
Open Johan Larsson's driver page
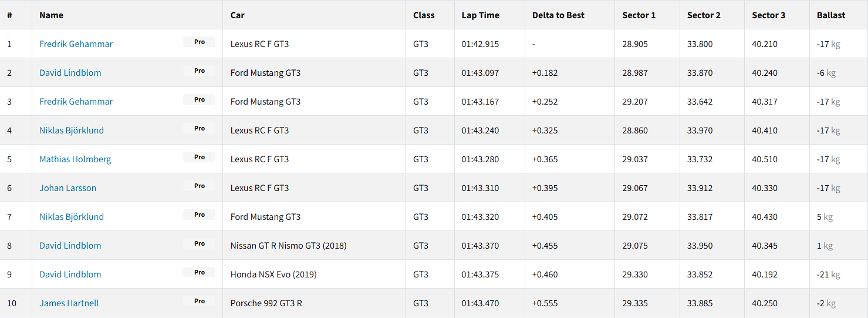click(67, 188)
